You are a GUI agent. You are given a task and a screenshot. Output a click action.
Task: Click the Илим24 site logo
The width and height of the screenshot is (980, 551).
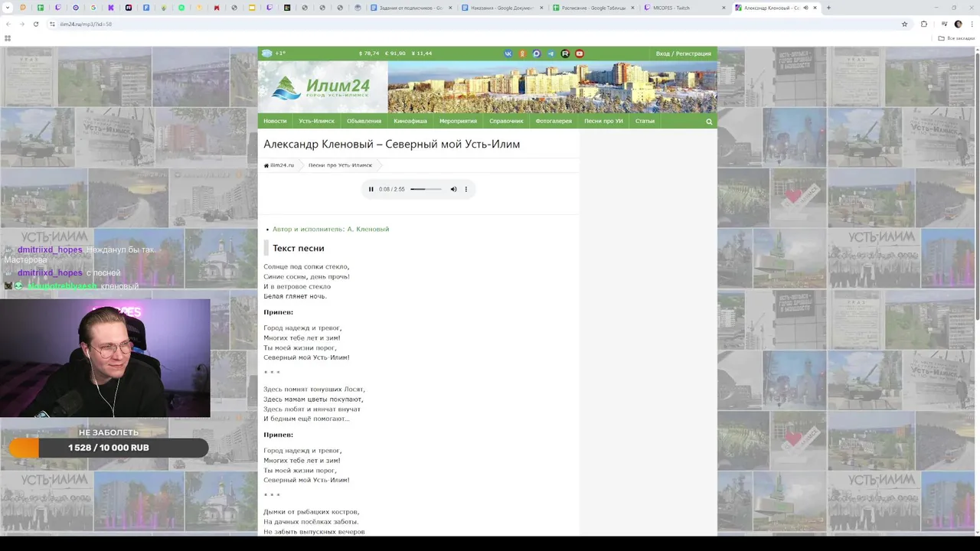click(322, 88)
